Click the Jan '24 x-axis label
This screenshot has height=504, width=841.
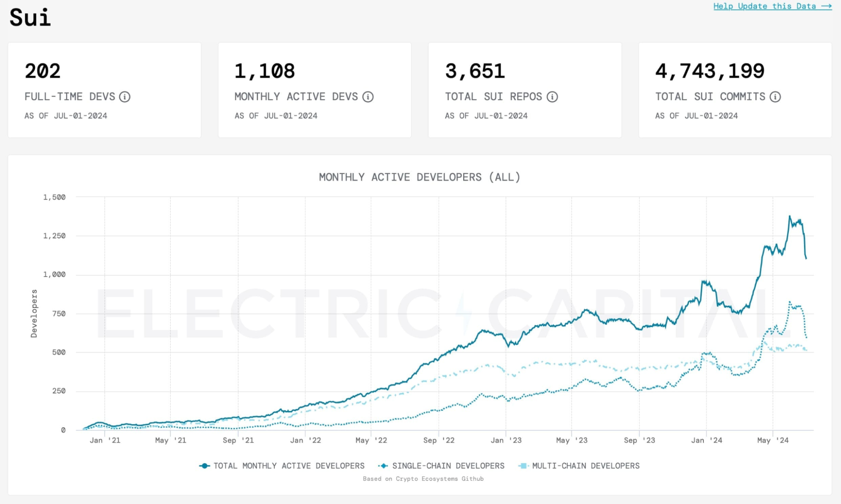pyautogui.click(x=707, y=440)
